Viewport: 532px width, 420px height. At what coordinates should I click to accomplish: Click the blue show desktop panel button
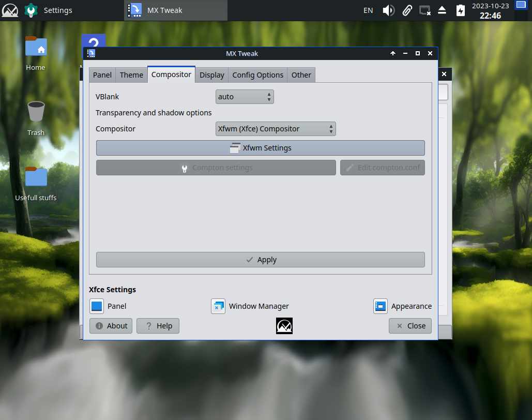click(521, 5)
